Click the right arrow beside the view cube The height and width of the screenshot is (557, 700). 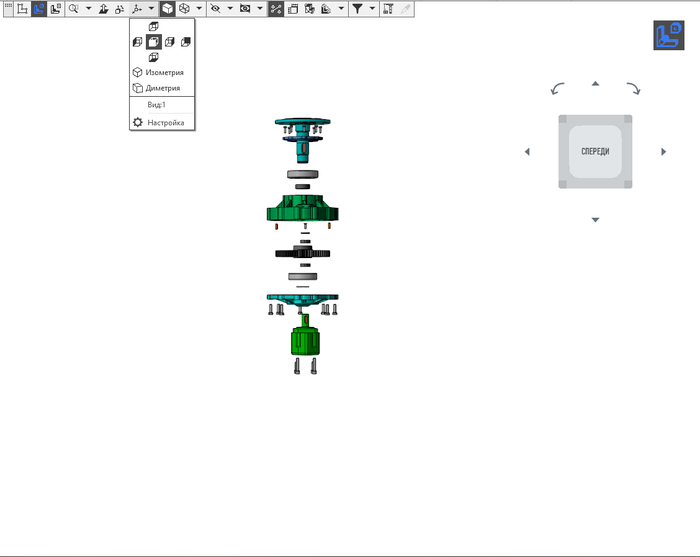pos(663,152)
